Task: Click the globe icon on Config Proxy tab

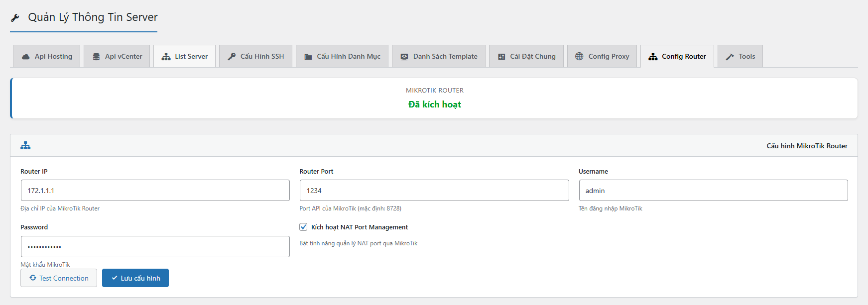Action: [579, 57]
